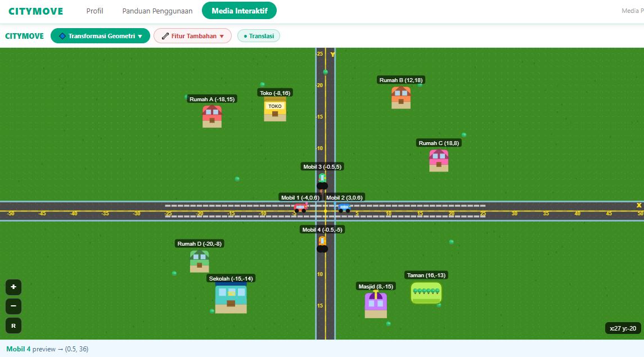Click the cursor coordinate readout x:27 y:-20

click(623, 328)
